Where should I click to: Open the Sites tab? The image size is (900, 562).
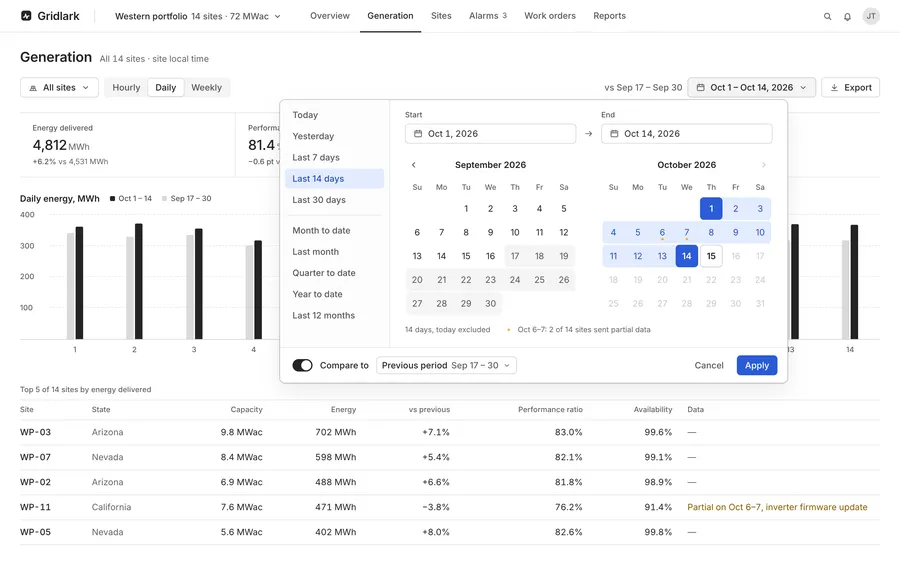(x=441, y=16)
